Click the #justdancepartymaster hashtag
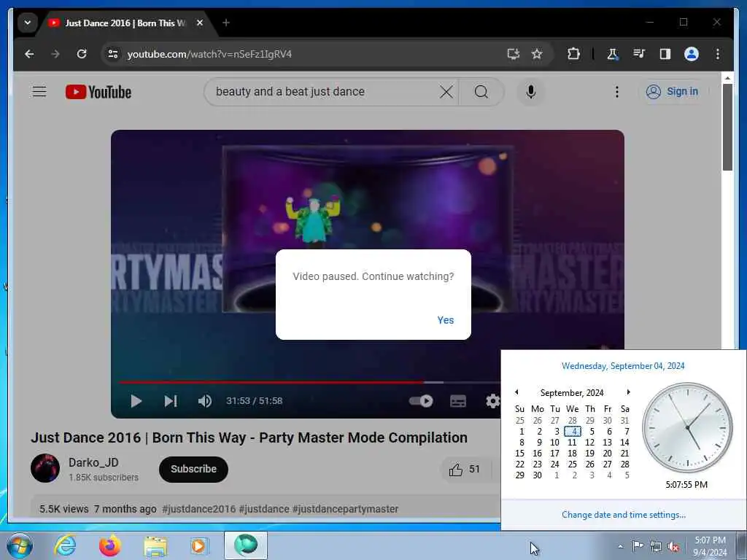Screen dimensions: 747x560 (345, 508)
